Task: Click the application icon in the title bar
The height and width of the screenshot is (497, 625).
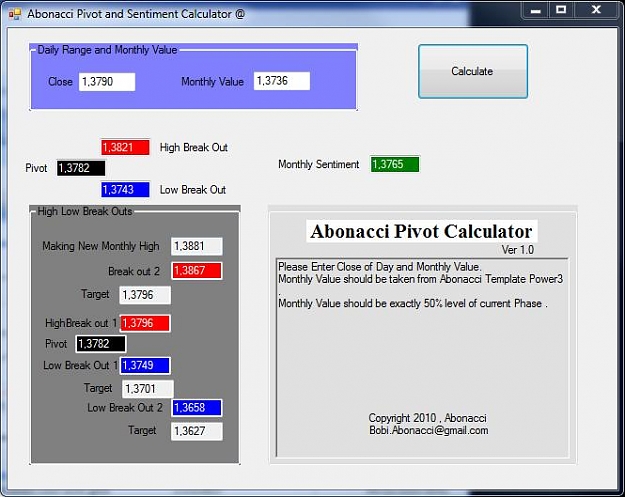Action: (15, 14)
